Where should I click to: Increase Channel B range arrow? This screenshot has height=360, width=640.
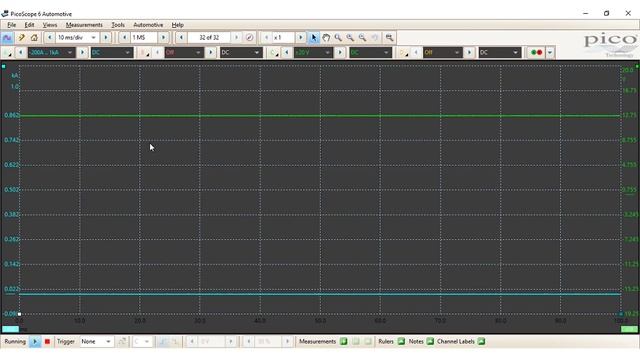click(x=211, y=53)
